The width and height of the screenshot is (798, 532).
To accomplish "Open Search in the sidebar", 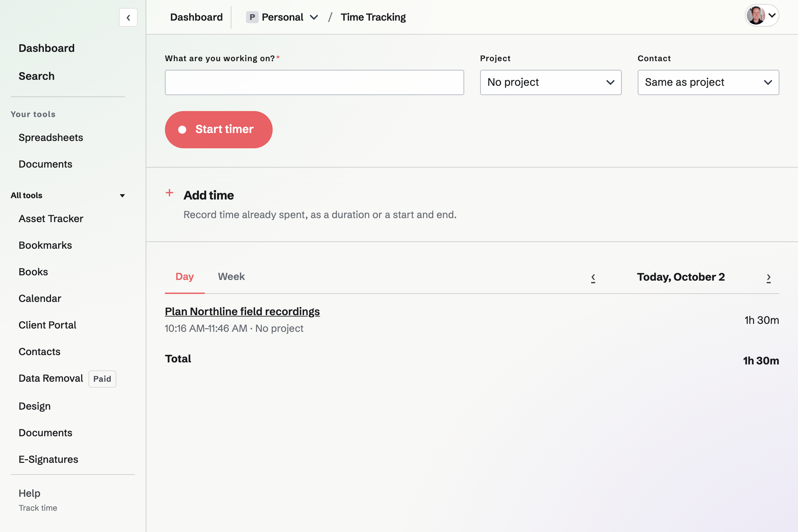I will [36, 76].
